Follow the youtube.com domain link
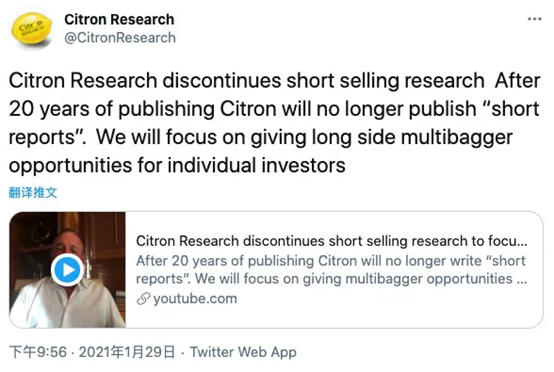 [x=195, y=299]
